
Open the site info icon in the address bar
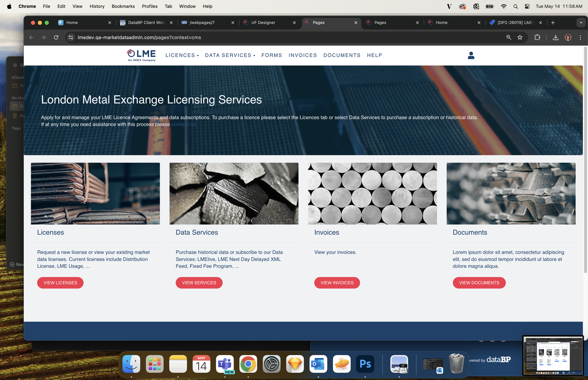click(71, 37)
